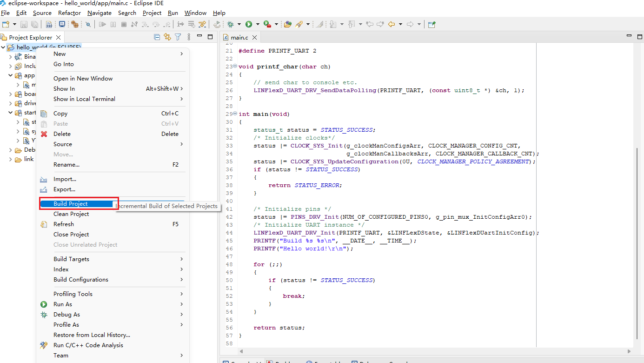This screenshot has width=644, height=363.
Task: Open the Refactor menu in menu bar
Action: coord(69,13)
